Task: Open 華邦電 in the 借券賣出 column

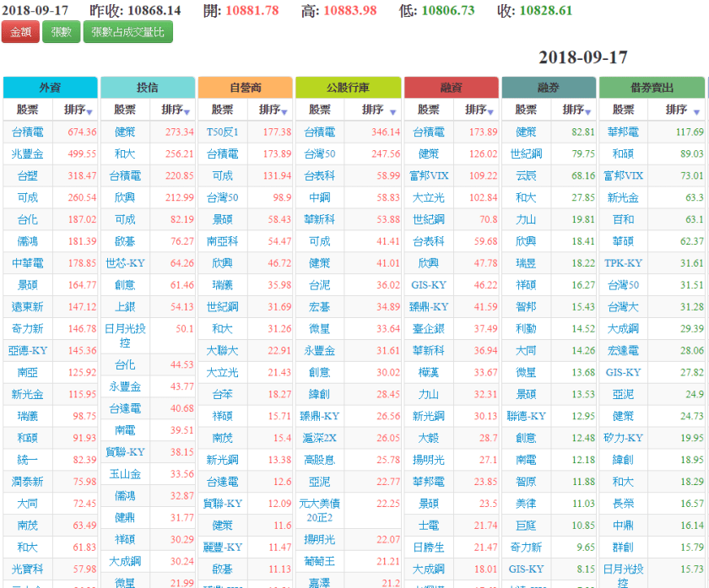Action: click(x=624, y=132)
